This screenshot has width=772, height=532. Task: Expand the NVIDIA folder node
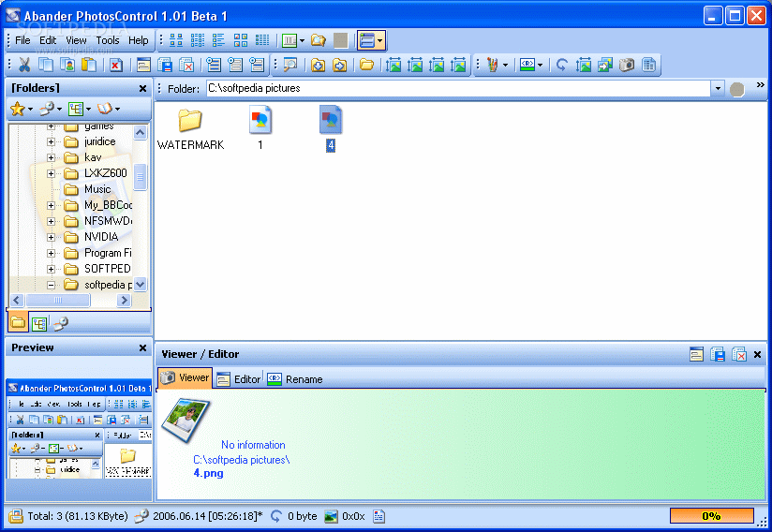click(51, 237)
